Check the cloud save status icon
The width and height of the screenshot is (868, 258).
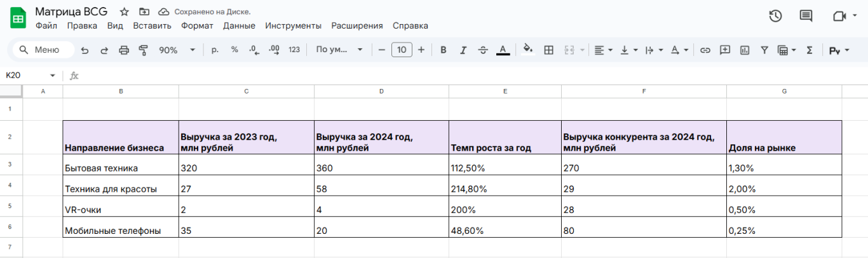click(x=163, y=12)
